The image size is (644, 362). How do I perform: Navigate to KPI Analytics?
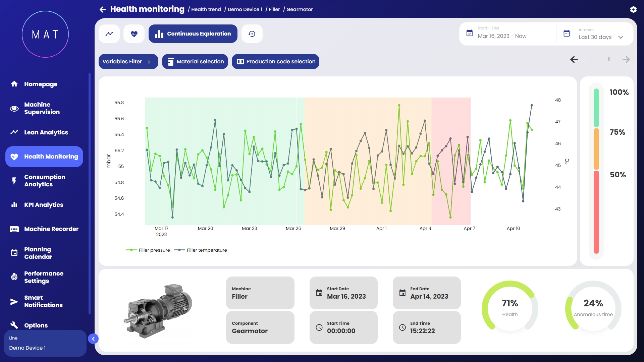click(x=44, y=205)
